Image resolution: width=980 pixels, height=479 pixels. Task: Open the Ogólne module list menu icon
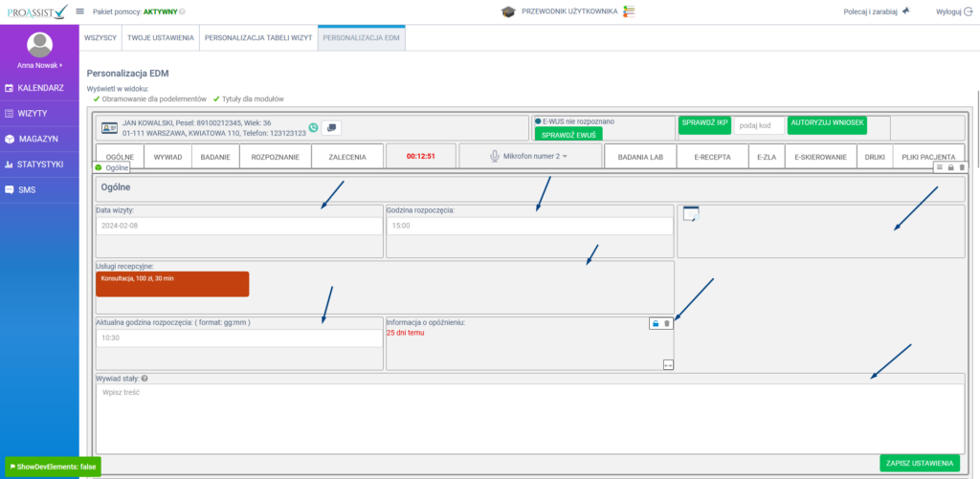[939, 167]
